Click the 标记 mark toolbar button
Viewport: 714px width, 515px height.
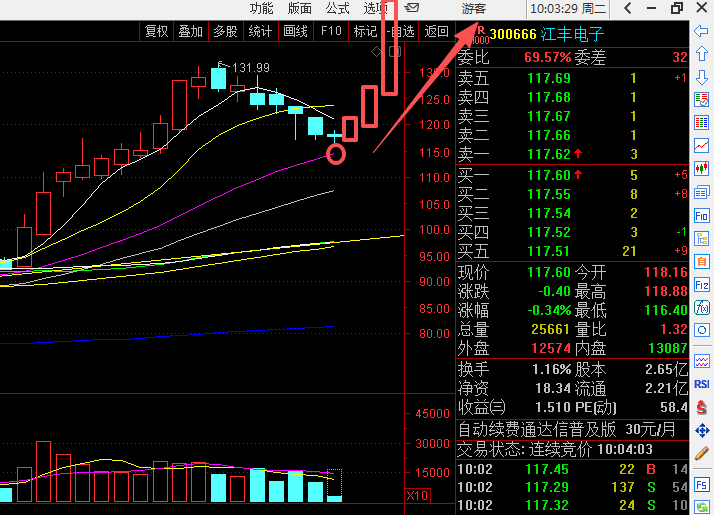coord(366,31)
